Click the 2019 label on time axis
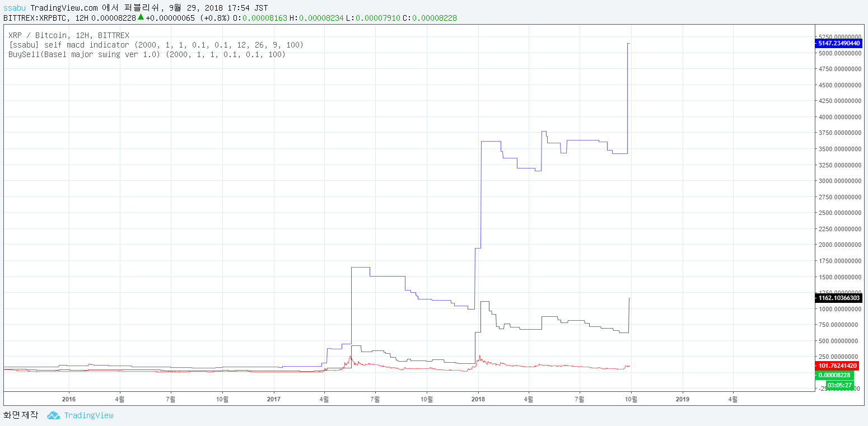Viewport: 868px width, 426px height. (x=683, y=399)
